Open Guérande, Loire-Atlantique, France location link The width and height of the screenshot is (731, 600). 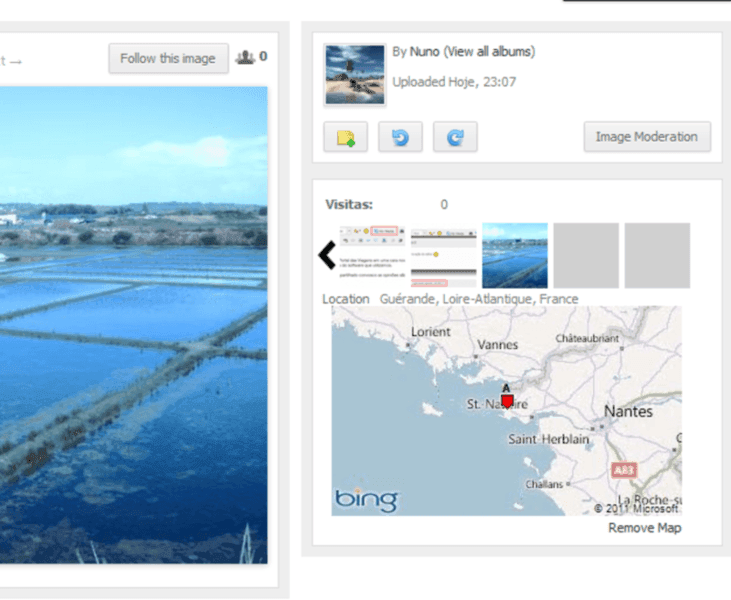tap(479, 299)
